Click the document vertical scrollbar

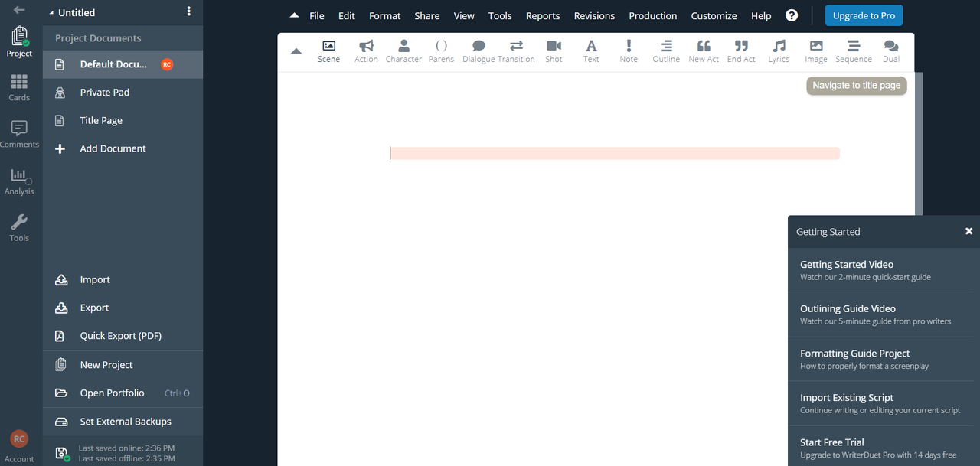919,145
